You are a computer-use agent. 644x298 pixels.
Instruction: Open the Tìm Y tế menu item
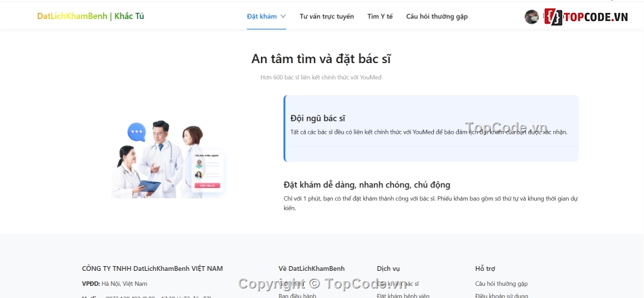click(x=380, y=16)
